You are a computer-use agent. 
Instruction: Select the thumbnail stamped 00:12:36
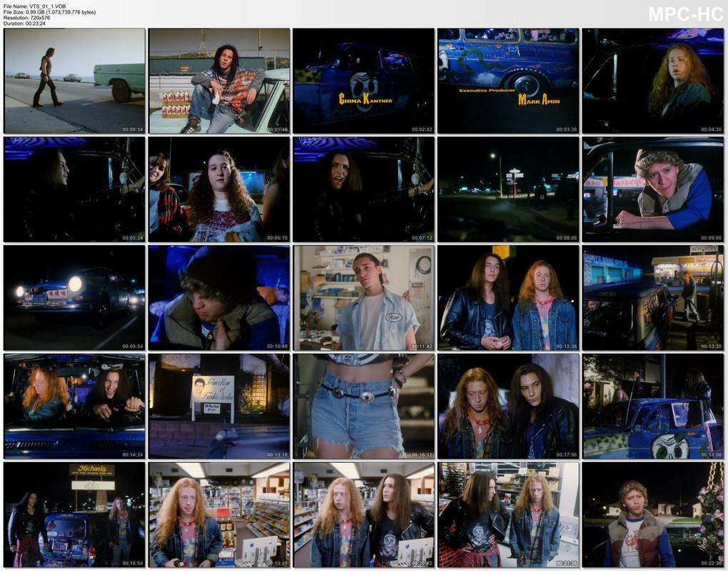[508, 298]
